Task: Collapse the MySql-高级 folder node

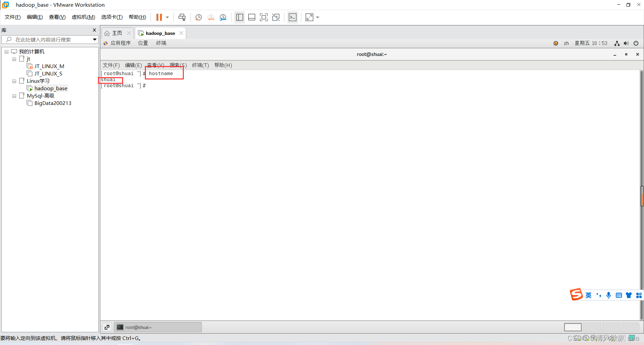Action: tap(14, 96)
